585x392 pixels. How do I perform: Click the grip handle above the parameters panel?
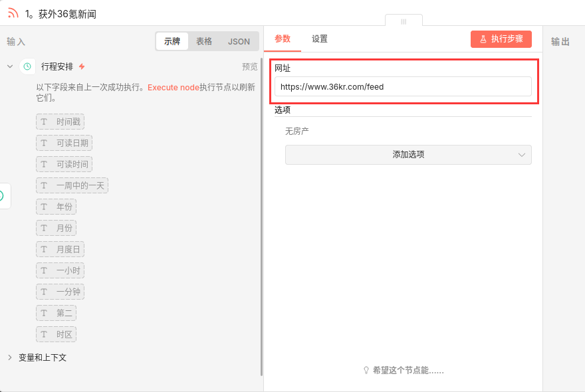(x=404, y=22)
